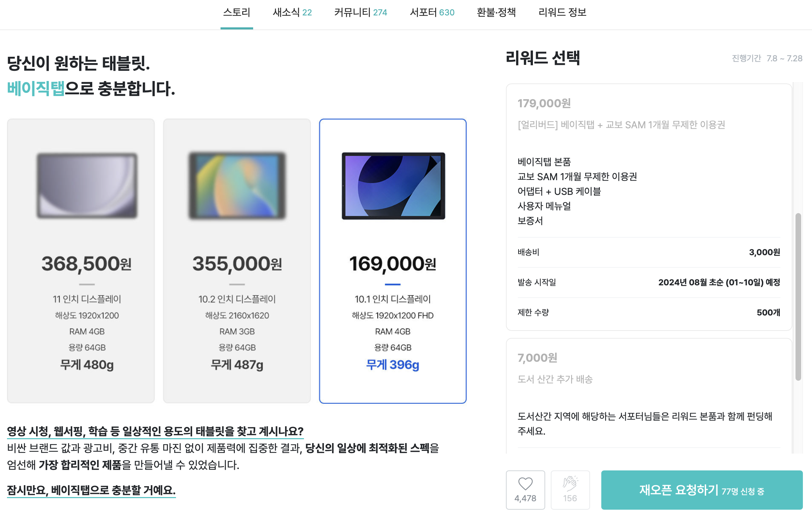Click the 169,000원 tablet image
Screen dimensions: 812x523
click(393, 186)
